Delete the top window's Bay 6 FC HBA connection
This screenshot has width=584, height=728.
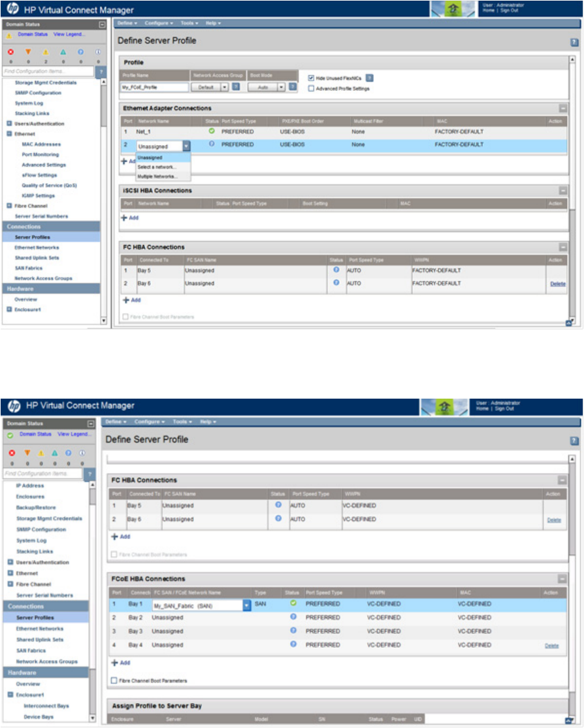pos(557,284)
